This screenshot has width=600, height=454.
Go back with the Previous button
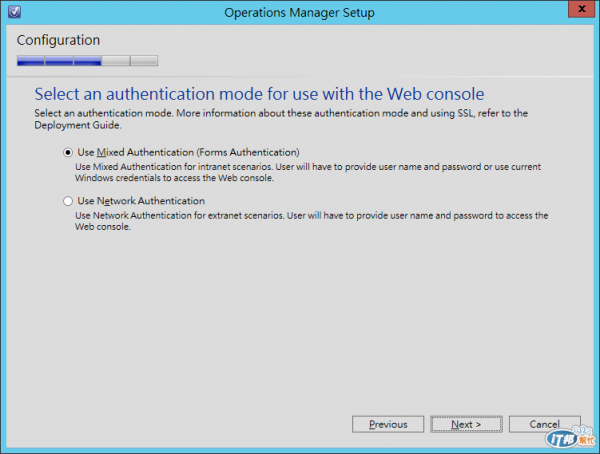click(388, 424)
